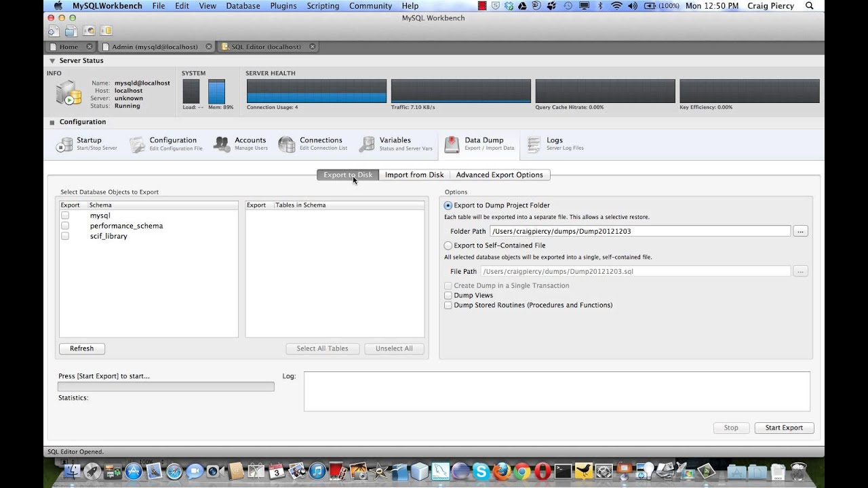The image size is (868, 488).
Task: Open the Connections list section
Action: pos(313,144)
